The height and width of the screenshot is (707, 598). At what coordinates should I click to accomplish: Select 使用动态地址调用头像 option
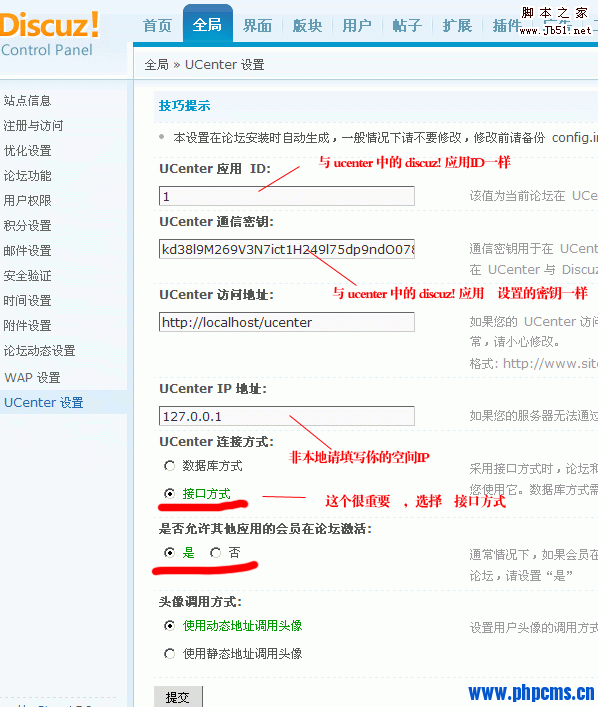tap(169, 625)
